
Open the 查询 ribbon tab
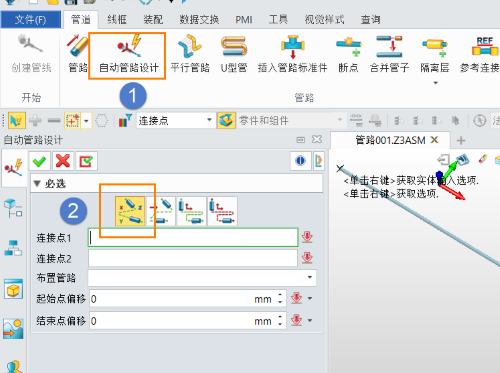[370, 20]
